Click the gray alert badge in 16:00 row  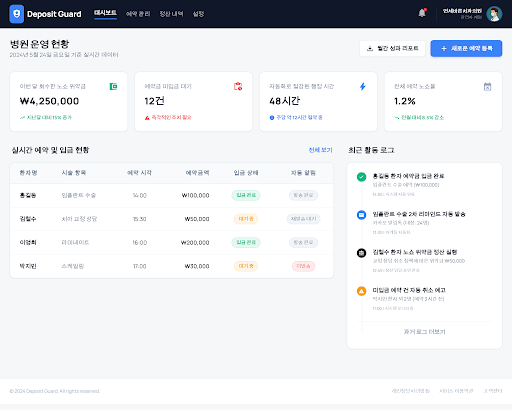pyautogui.click(x=303, y=243)
